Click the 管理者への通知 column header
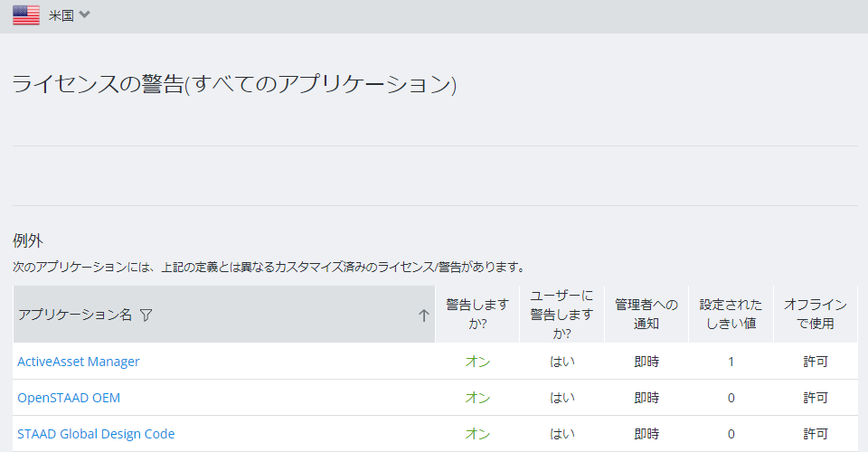This screenshot has height=452, width=868. [646, 315]
